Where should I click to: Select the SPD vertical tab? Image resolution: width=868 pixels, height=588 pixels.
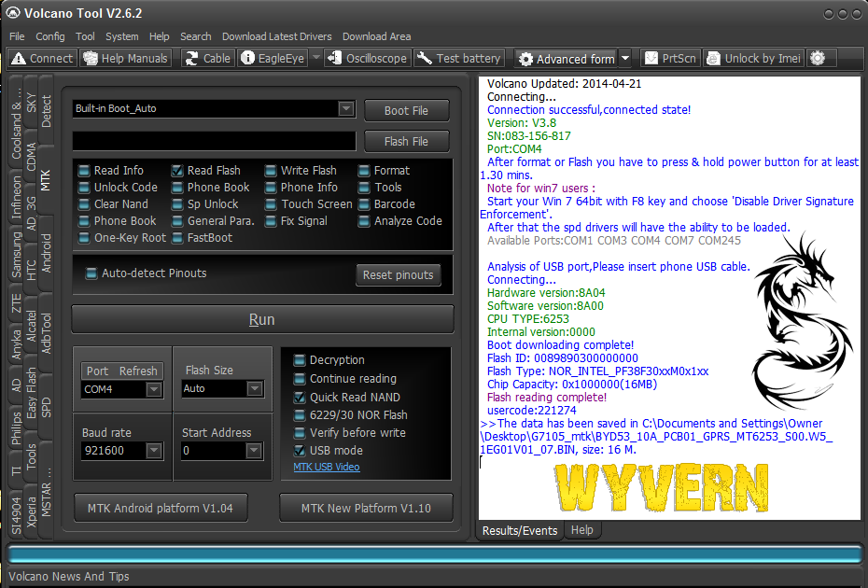coord(46,407)
